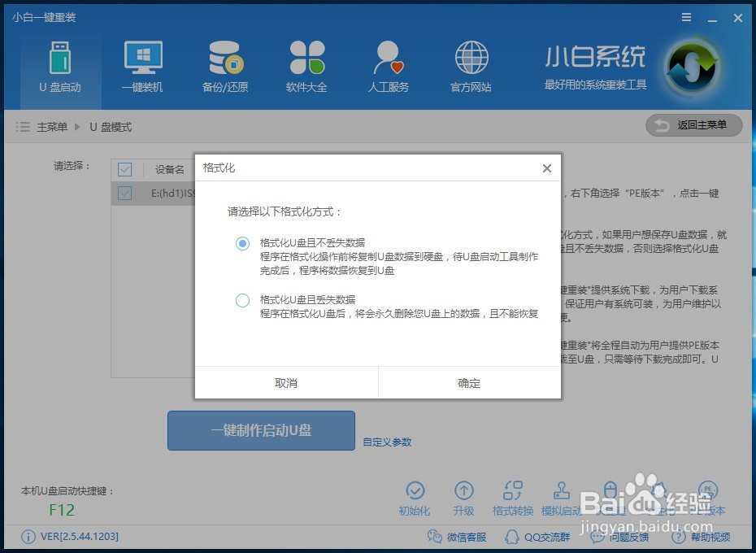Click 主菜单 breadcrumb

[52, 127]
